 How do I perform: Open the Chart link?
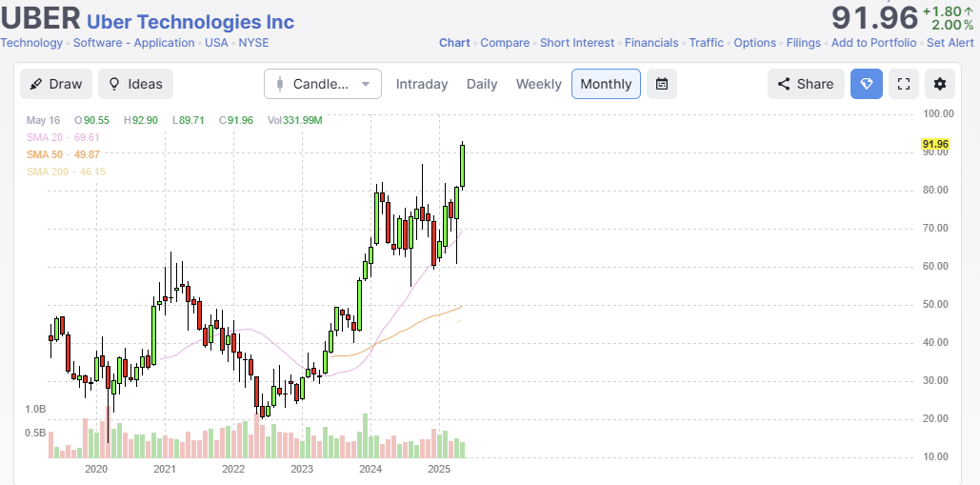[454, 43]
